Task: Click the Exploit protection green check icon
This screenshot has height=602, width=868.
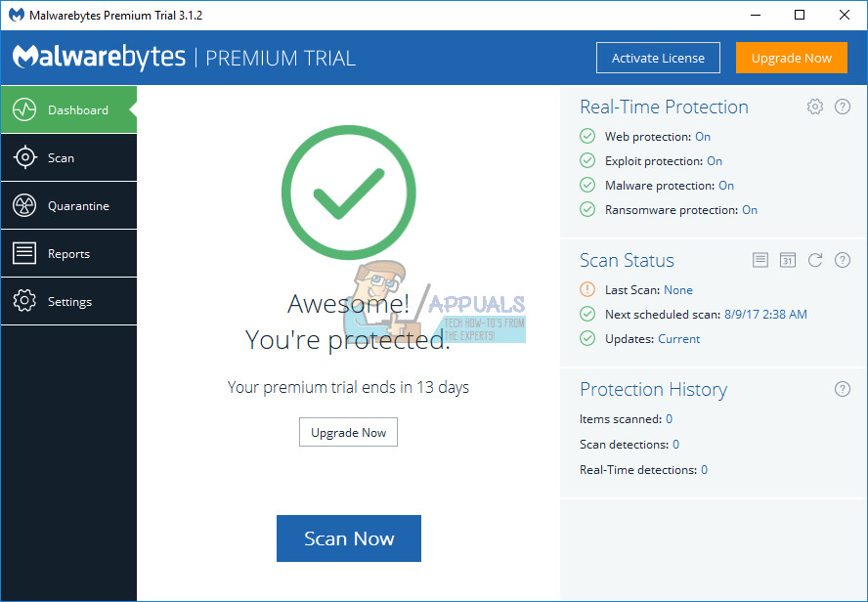Action: (586, 160)
